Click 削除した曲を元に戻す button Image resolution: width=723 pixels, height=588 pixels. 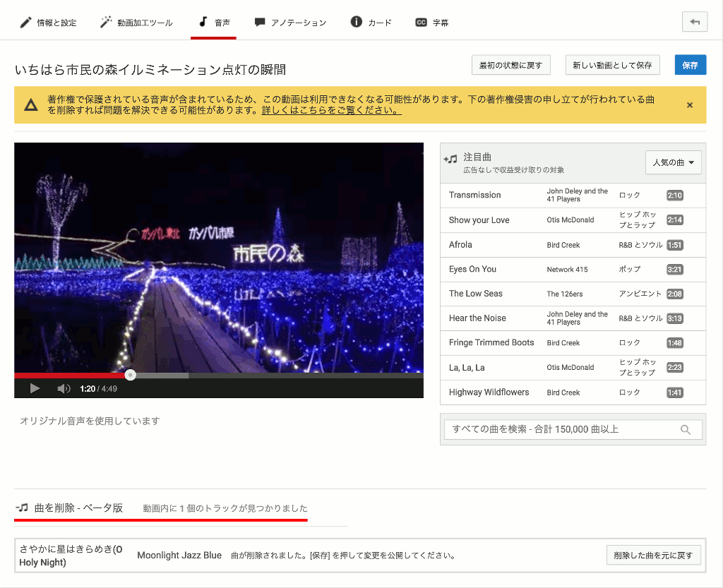(653, 556)
